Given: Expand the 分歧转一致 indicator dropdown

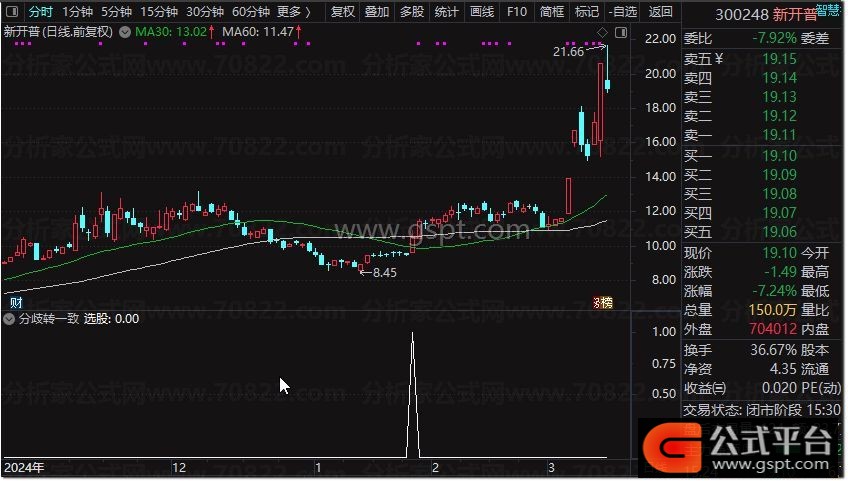Looking at the screenshot, I should coord(9,319).
